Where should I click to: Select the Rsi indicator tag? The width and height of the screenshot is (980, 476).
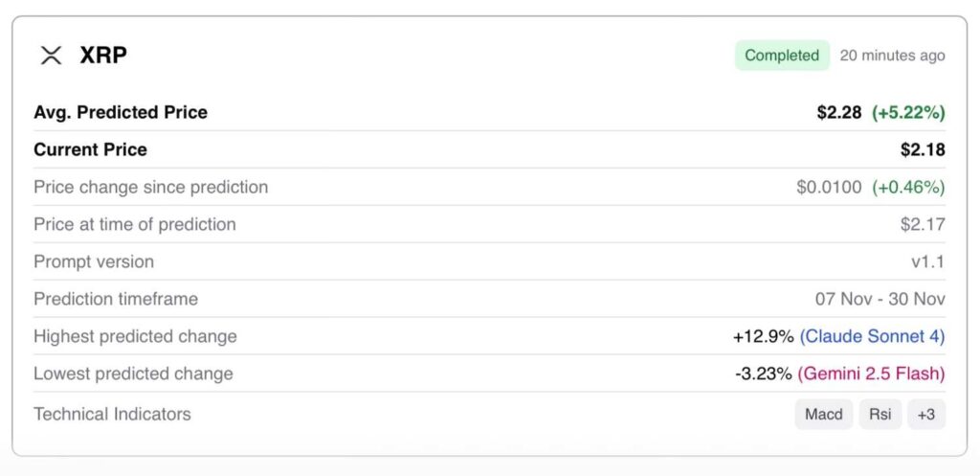[880, 414]
